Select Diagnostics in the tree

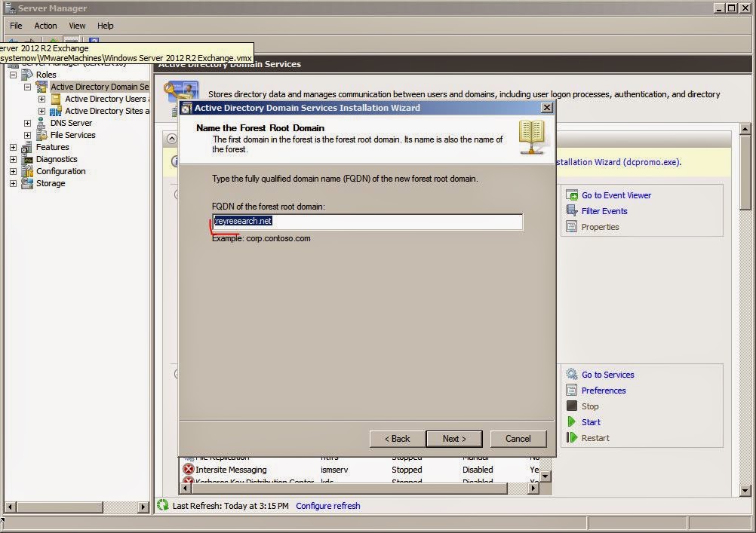click(x=57, y=159)
